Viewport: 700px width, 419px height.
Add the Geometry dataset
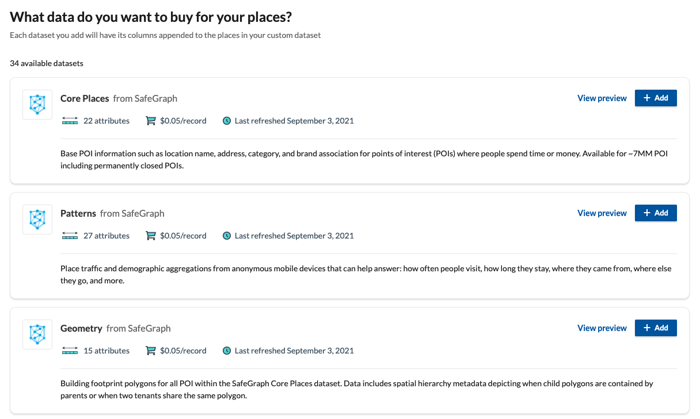[655, 328]
